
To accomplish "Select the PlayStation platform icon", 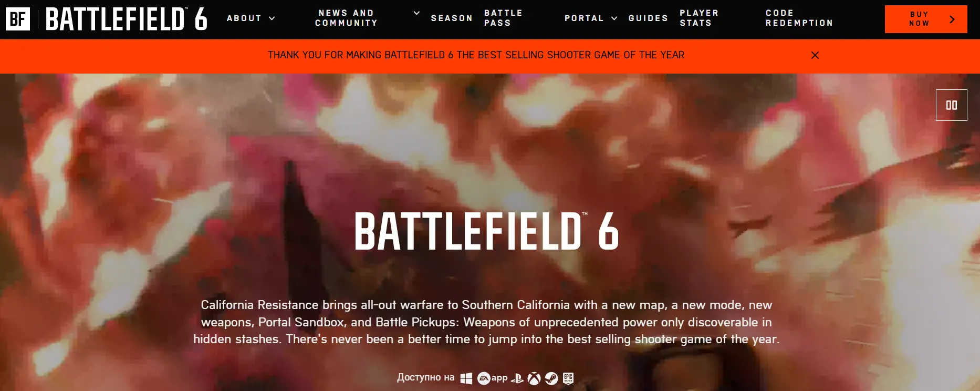I will point(517,378).
